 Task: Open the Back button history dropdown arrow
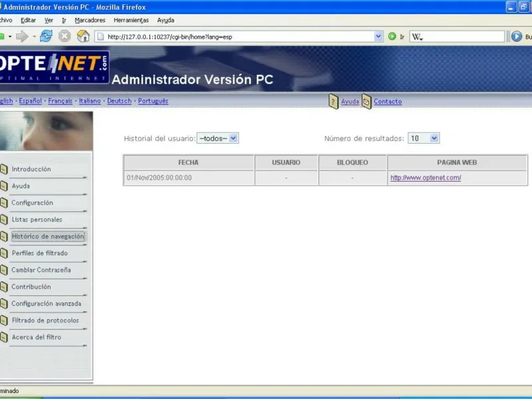click(10, 37)
